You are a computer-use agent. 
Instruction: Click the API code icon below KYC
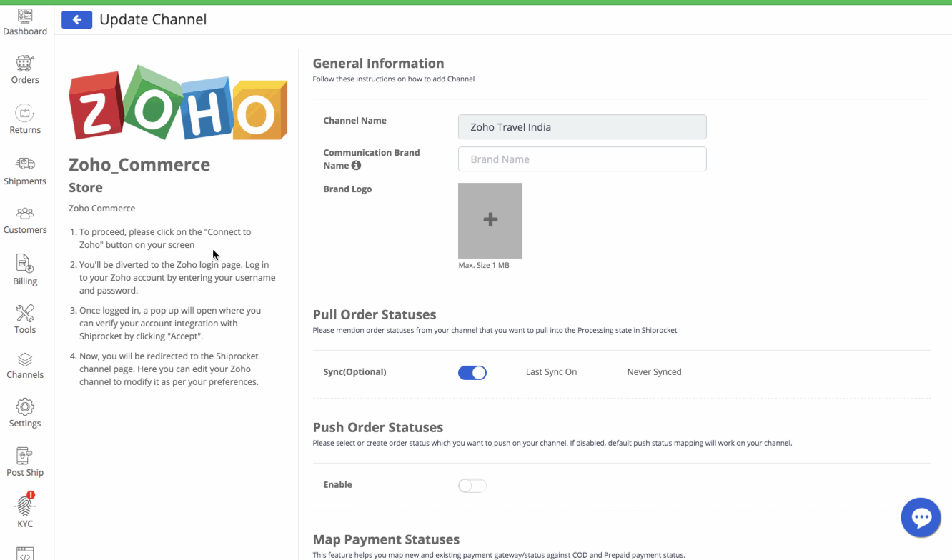(25, 554)
